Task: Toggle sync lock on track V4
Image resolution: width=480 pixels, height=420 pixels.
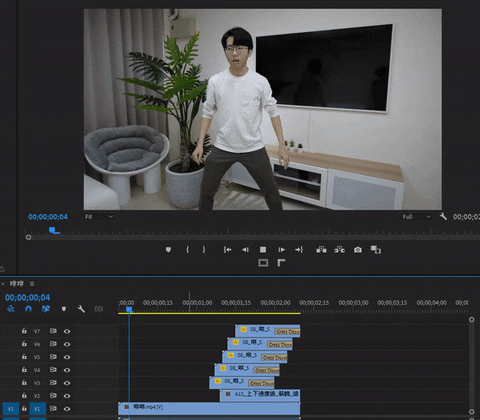Action: click(53, 370)
